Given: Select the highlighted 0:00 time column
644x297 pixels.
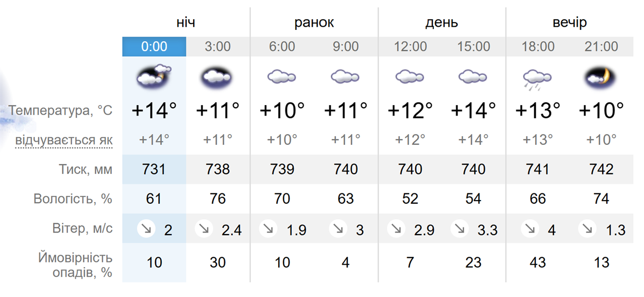Looking at the screenshot, I should coord(154,46).
